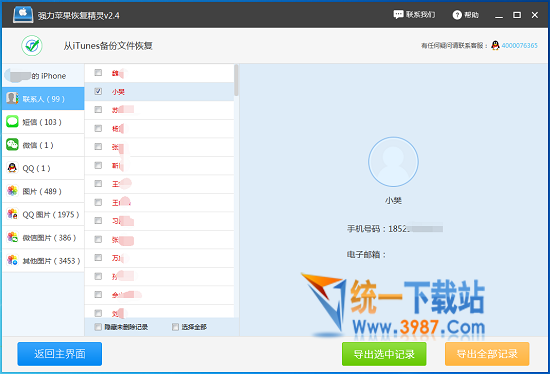The height and width of the screenshot is (374, 550).
Task: Click the 联系我们 chat bubble icon
Action: click(398, 15)
